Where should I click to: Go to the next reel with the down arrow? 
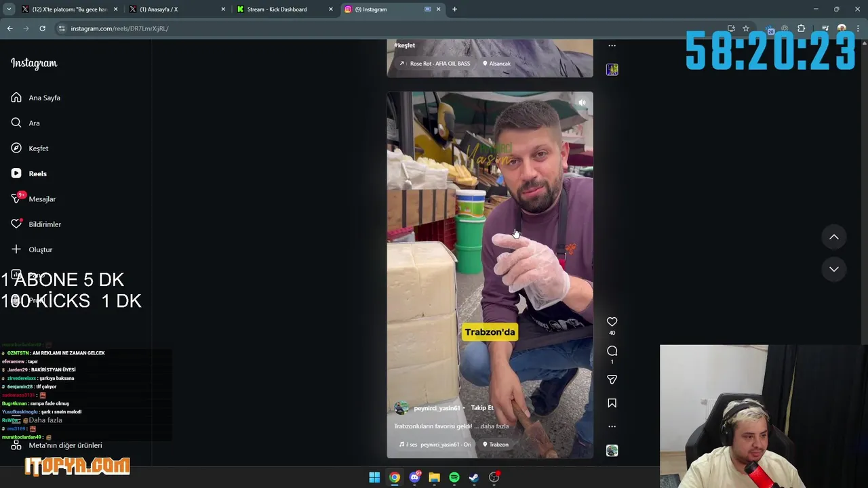(834, 269)
